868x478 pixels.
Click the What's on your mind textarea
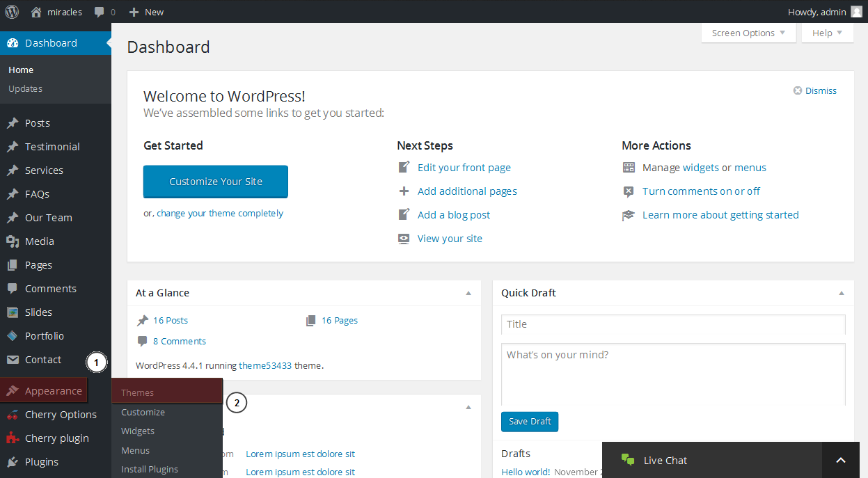(673, 374)
